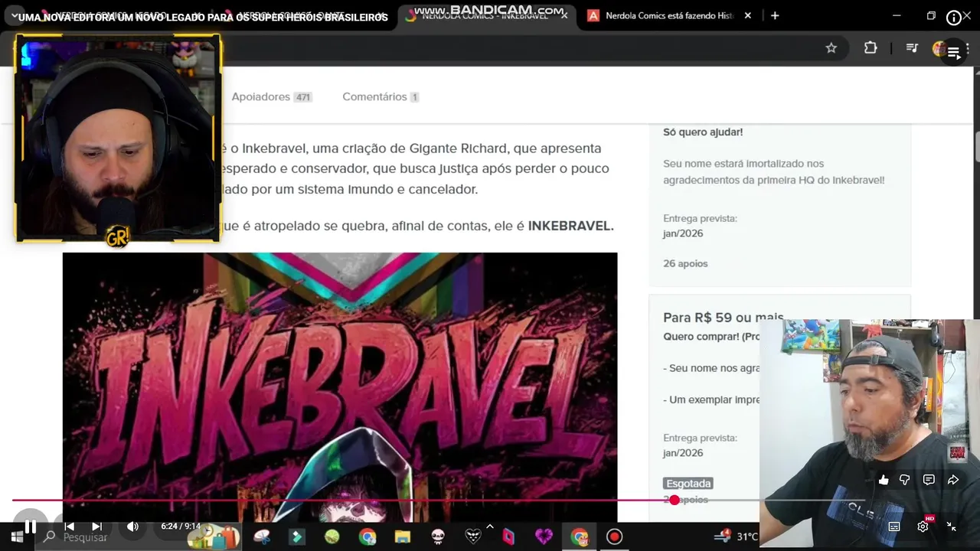Switch to the Comentários tab
980x551 pixels.
point(381,97)
